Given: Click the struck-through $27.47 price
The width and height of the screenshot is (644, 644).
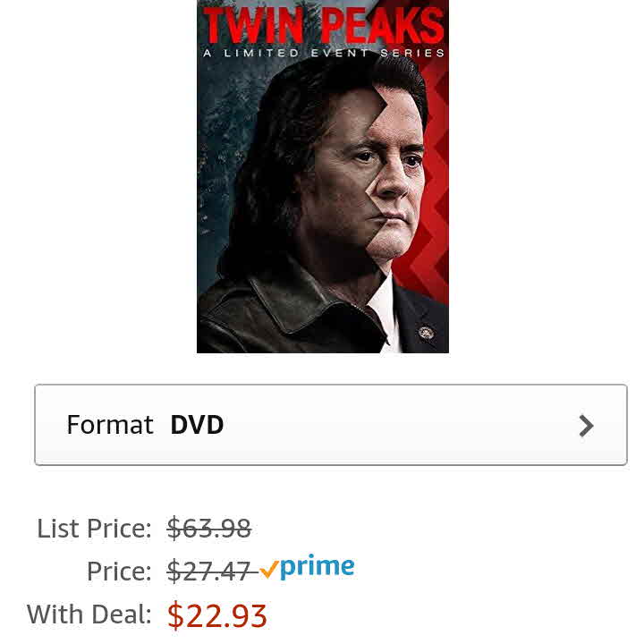Looking at the screenshot, I should 209,572.
